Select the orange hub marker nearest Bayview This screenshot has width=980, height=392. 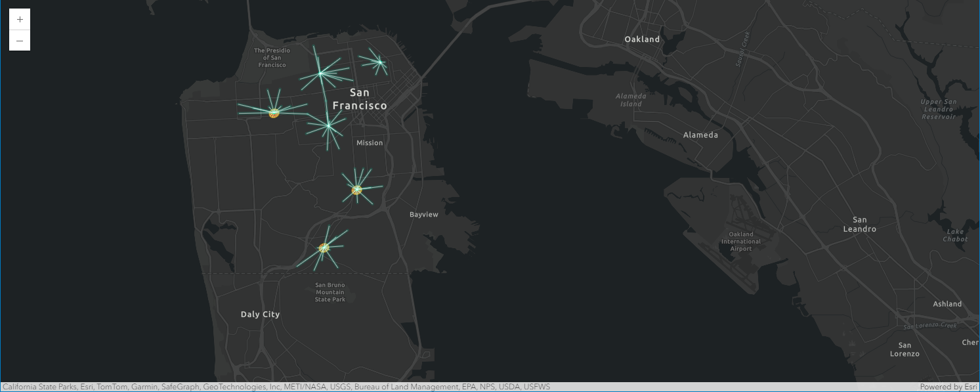(356, 190)
